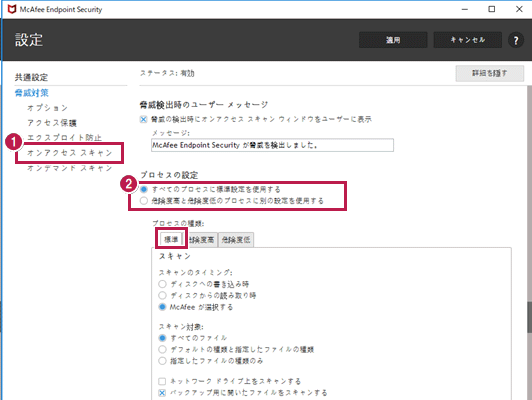Open 共通設定 in the sidebar

[x=32, y=77]
